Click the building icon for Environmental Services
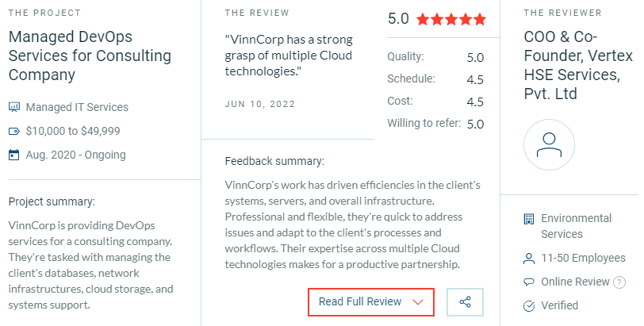 (x=529, y=219)
